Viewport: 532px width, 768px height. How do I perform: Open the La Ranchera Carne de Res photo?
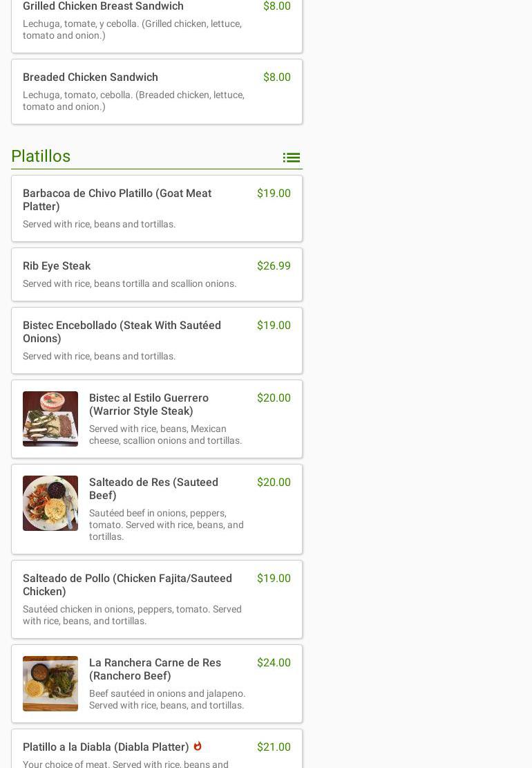[x=50, y=684]
